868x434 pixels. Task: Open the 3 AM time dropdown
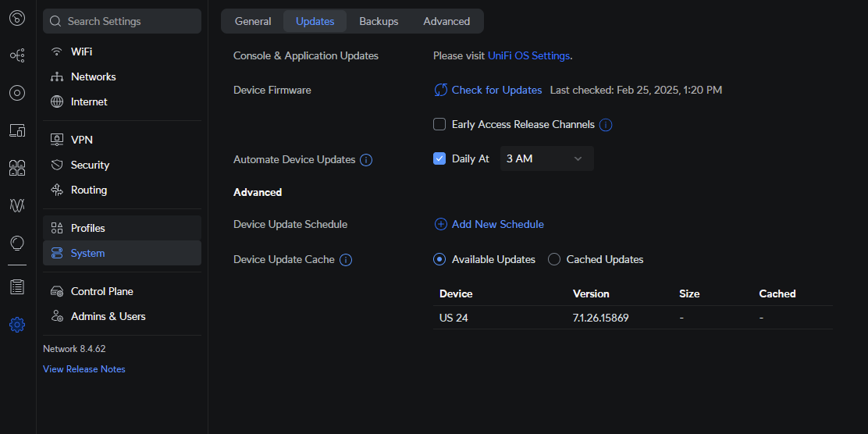546,158
